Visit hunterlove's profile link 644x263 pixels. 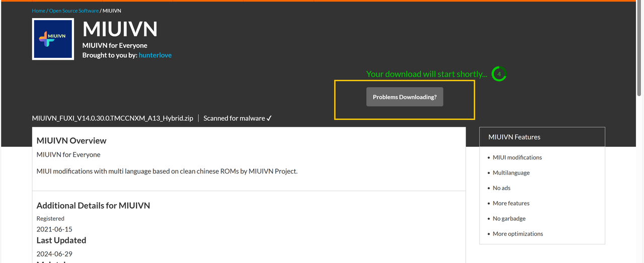point(155,55)
